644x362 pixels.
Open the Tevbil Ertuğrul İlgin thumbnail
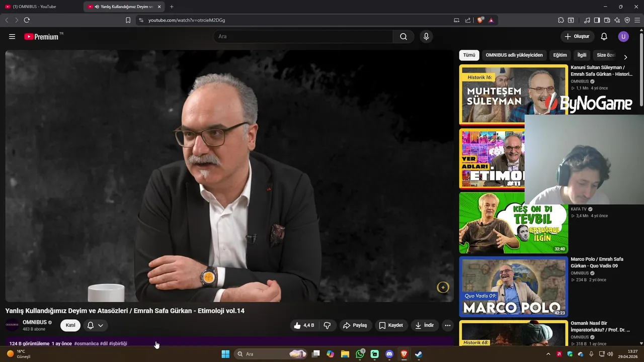pyautogui.click(x=513, y=223)
